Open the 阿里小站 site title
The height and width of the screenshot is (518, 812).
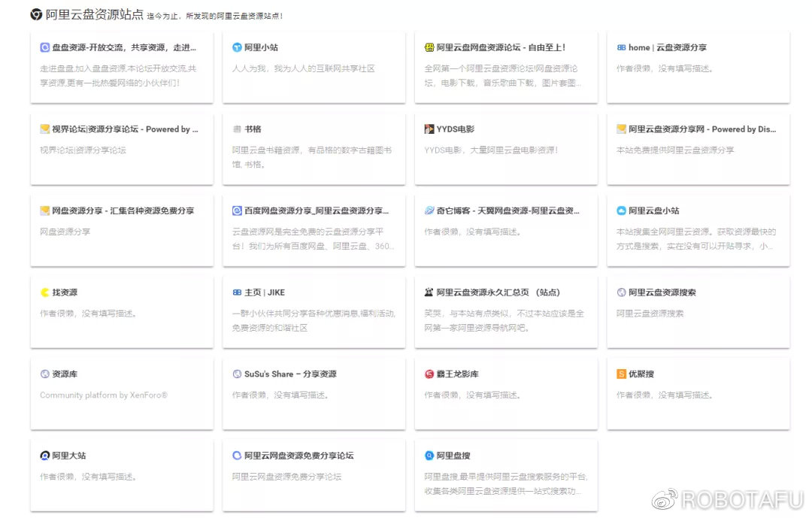click(x=261, y=47)
